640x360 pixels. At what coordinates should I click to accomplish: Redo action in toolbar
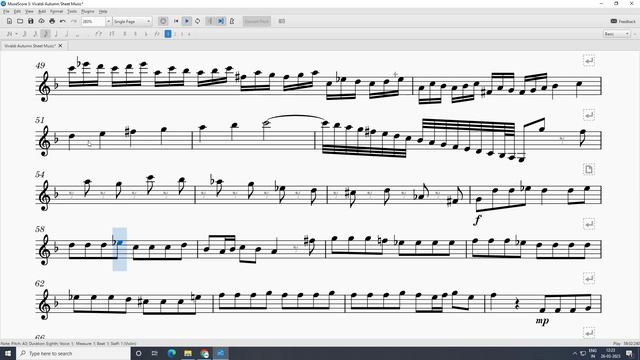(x=73, y=21)
